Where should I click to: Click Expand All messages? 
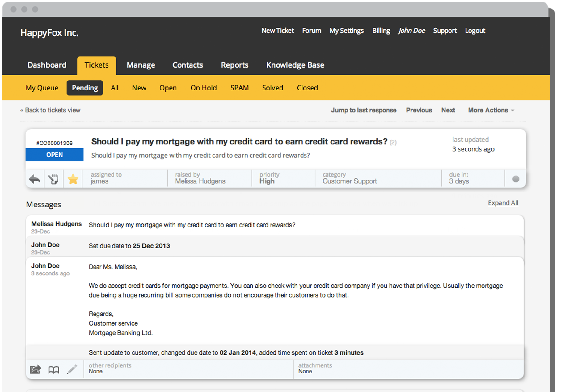point(503,203)
